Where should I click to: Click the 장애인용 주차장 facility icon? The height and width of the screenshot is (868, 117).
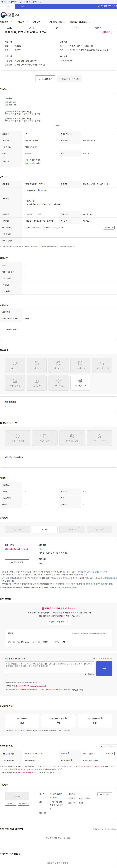17,438
